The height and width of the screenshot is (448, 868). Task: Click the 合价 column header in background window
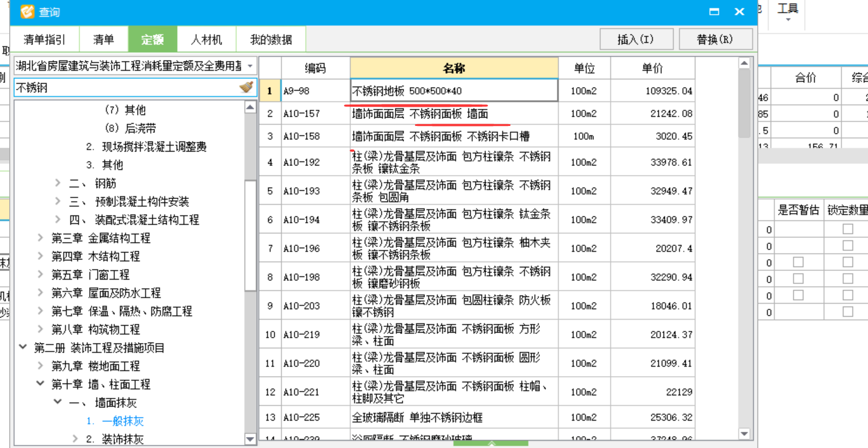coord(805,77)
